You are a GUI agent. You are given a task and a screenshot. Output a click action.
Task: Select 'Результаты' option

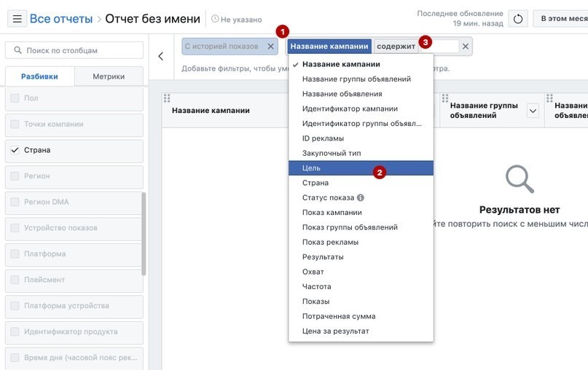361,257
